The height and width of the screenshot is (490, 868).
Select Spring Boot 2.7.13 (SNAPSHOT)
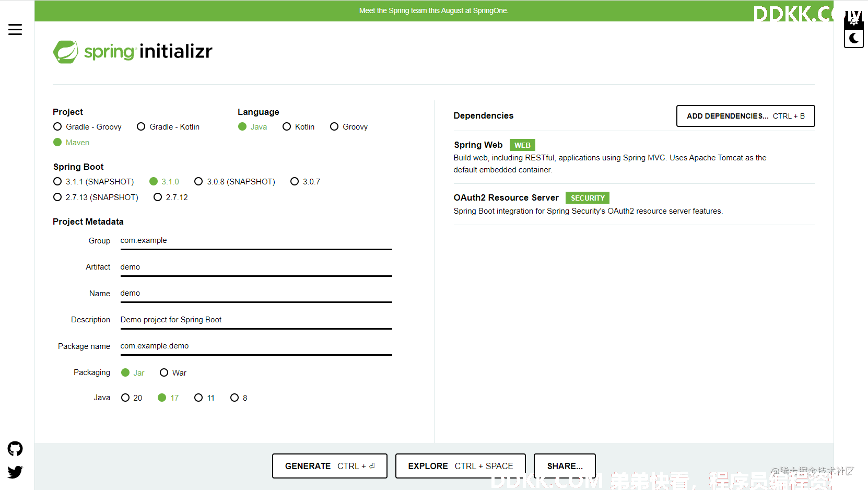pos(96,197)
